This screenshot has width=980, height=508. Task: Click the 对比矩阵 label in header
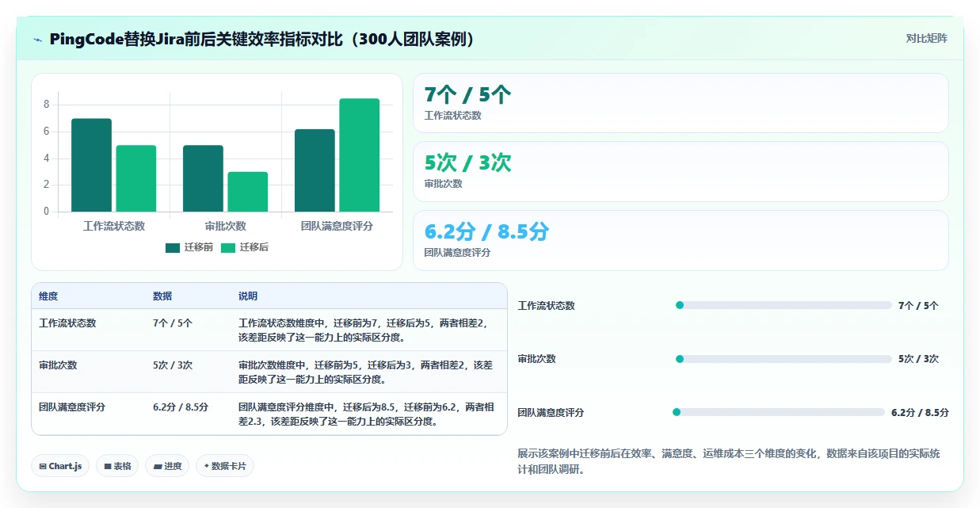pos(926,38)
